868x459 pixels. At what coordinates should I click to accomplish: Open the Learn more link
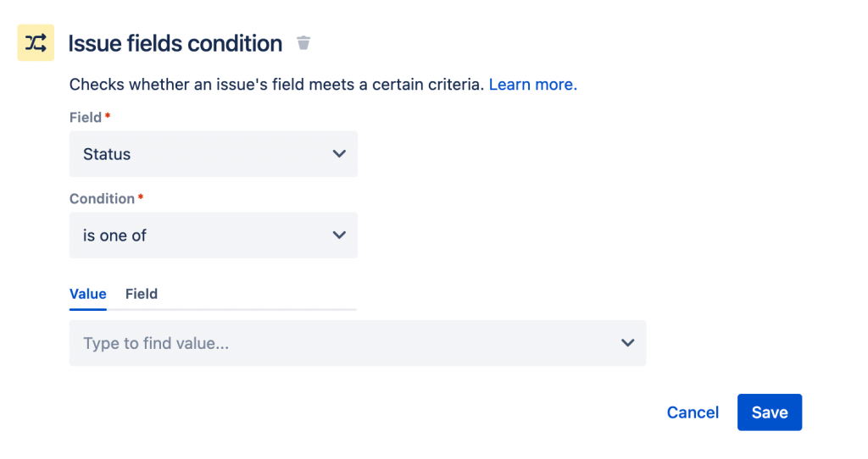(532, 85)
